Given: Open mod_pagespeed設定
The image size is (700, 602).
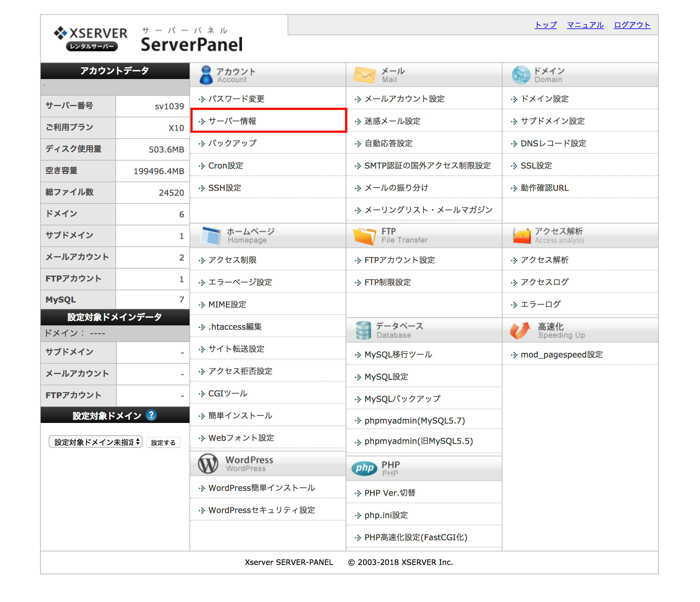Looking at the screenshot, I should [x=561, y=355].
